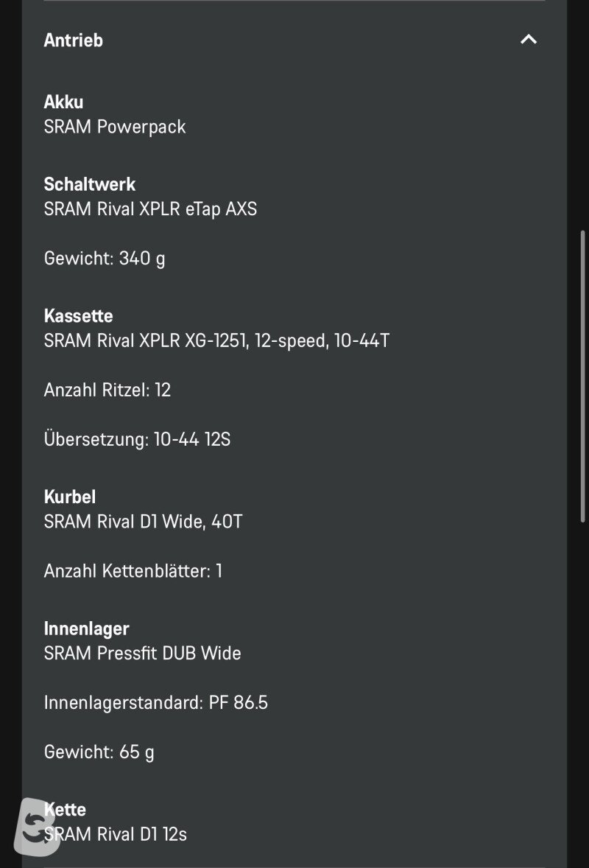The width and height of the screenshot is (589, 868).
Task: Select the Akku heading
Action: 63,102
